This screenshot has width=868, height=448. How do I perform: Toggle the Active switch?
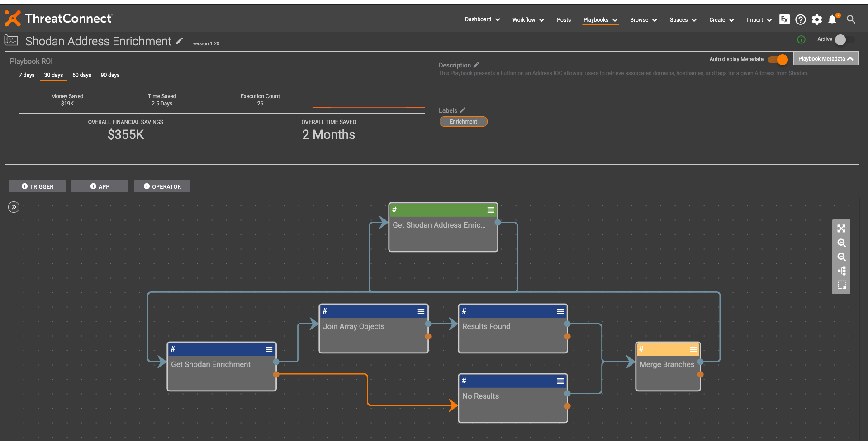pyautogui.click(x=844, y=40)
